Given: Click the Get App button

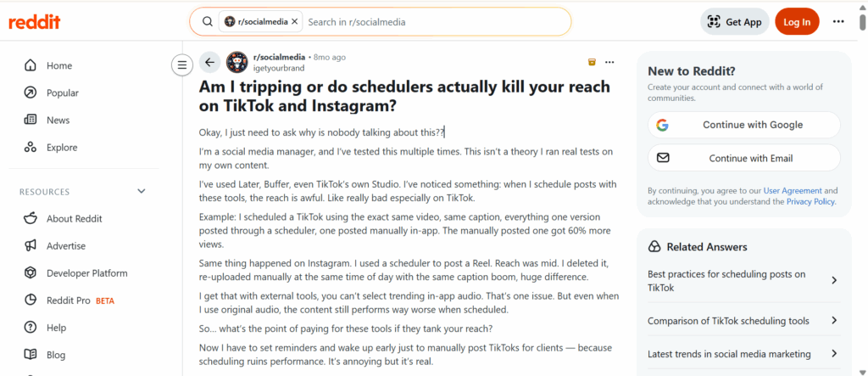Looking at the screenshot, I should (734, 22).
